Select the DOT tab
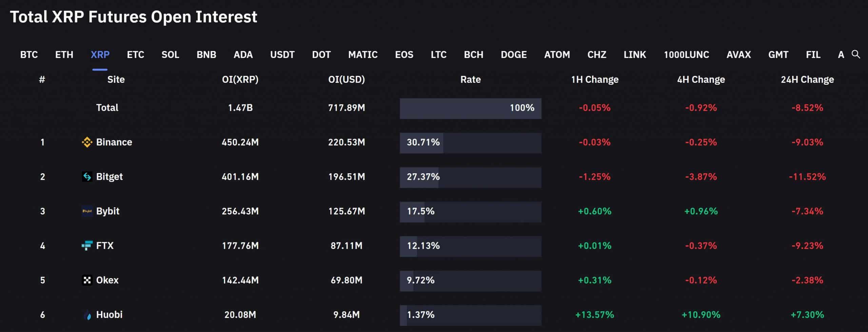 tap(321, 55)
